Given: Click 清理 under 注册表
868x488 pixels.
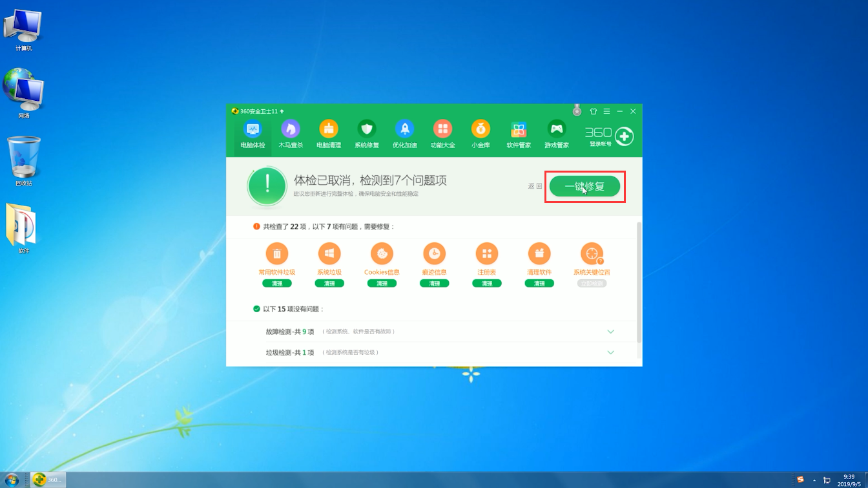Looking at the screenshot, I should [487, 283].
